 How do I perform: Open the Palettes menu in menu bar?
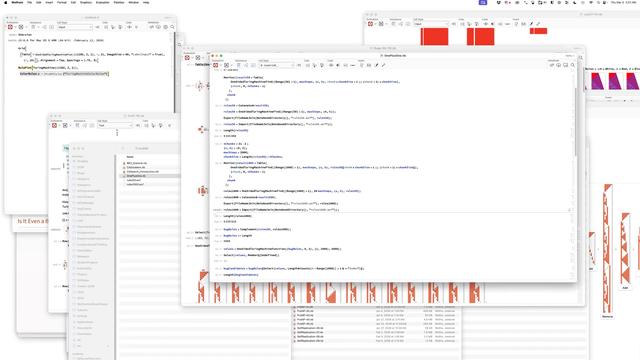(119, 2)
